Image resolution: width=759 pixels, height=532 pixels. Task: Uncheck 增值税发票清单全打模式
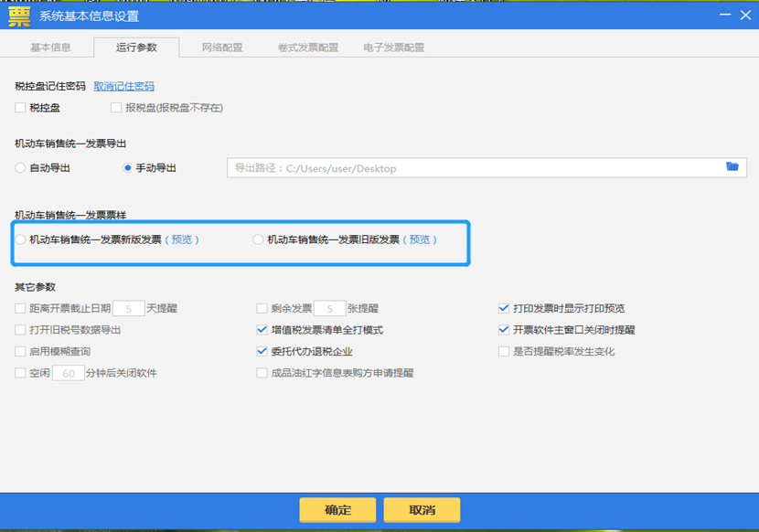(262, 330)
